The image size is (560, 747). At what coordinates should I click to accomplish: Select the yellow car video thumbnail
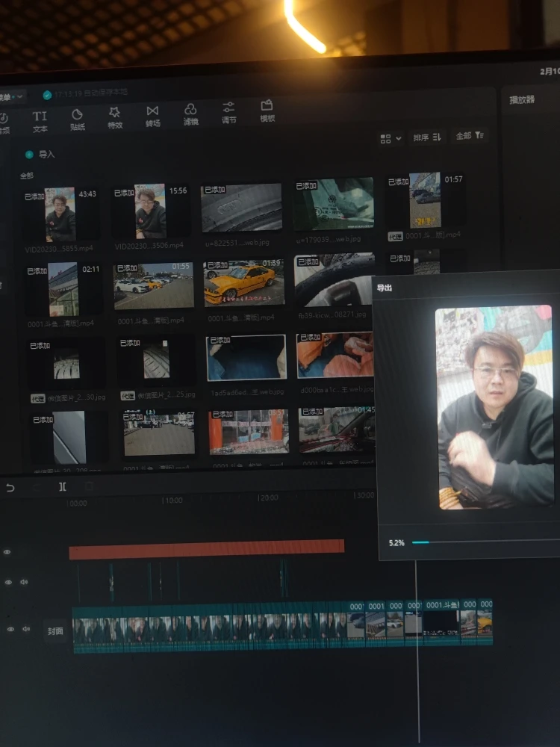(244, 284)
